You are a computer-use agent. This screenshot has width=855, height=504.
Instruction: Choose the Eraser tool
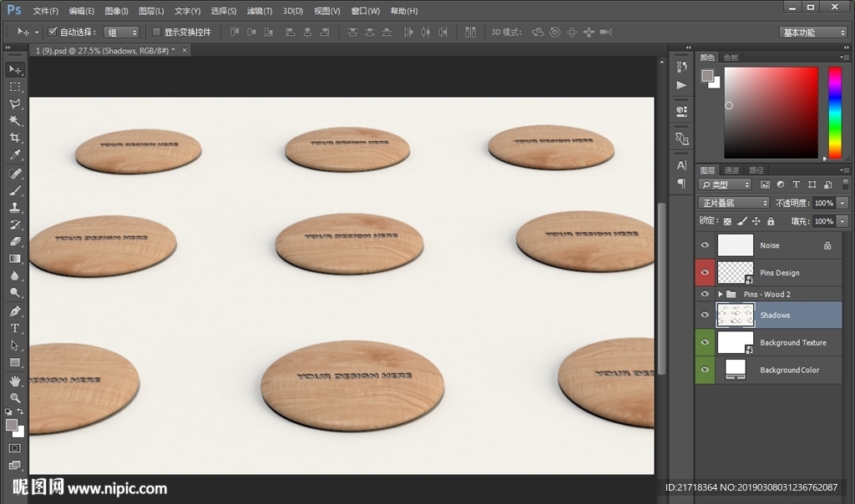(x=15, y=241)
